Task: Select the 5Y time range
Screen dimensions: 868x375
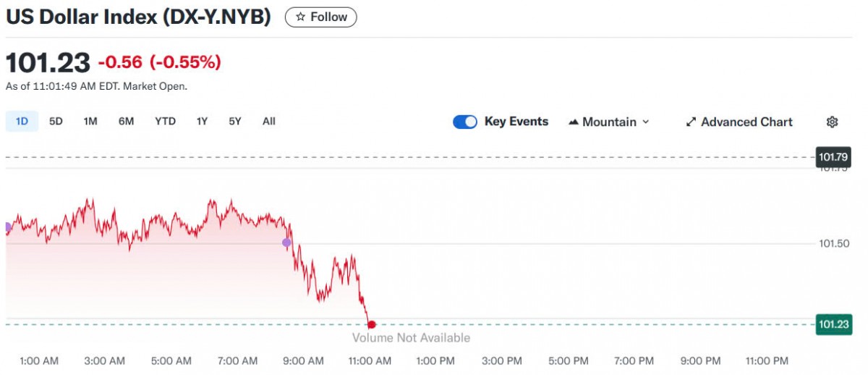Action: [x=235, y=121]
